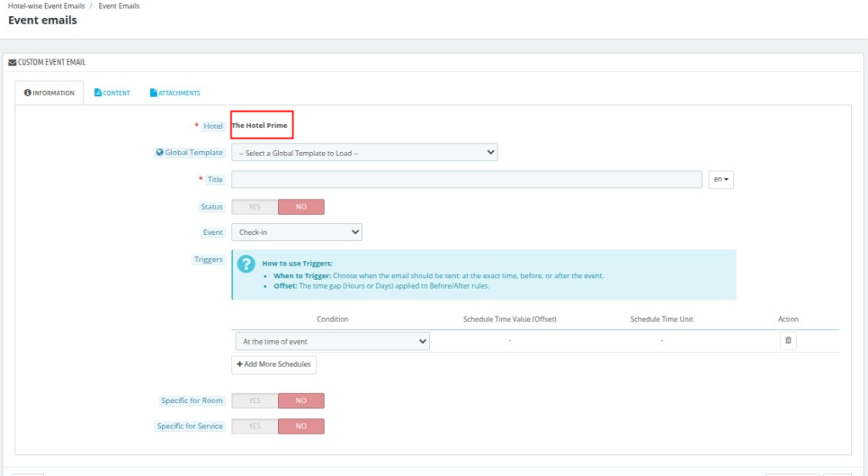
Task: Click the Content tab's document icon
Action: click(x=98, y=92)
